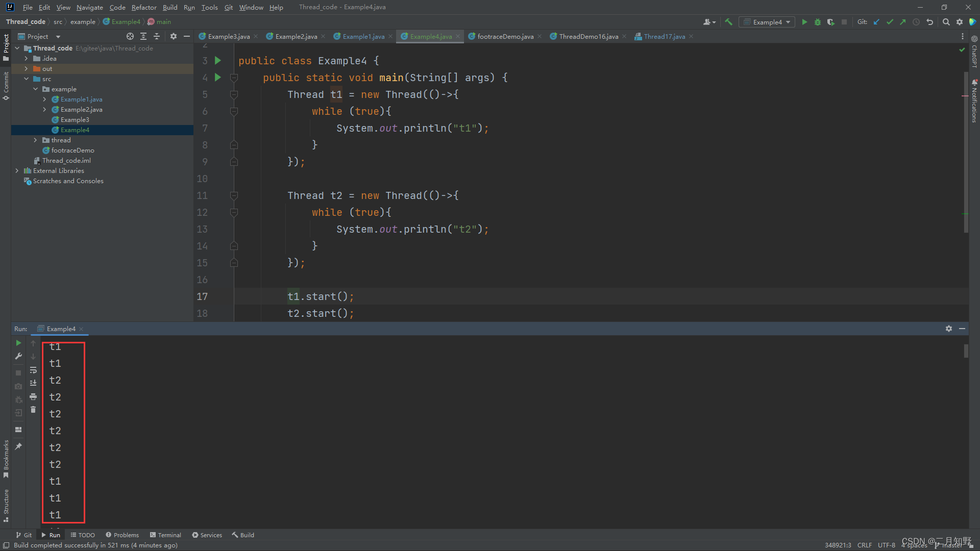The width and height of the screenshot is (980, 551).
Task: Open the Example4 run configuration dropdown
Action: click(x=767, y=22)
